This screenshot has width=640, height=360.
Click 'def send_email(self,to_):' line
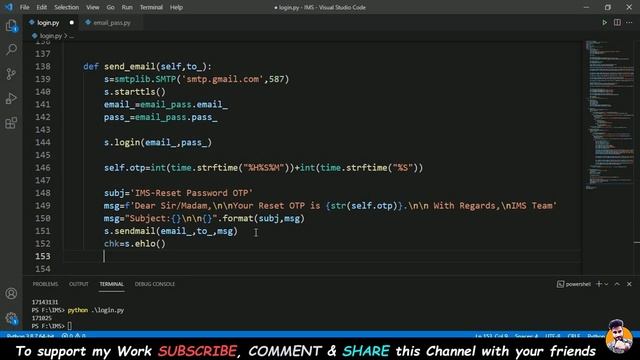[147, 66]
